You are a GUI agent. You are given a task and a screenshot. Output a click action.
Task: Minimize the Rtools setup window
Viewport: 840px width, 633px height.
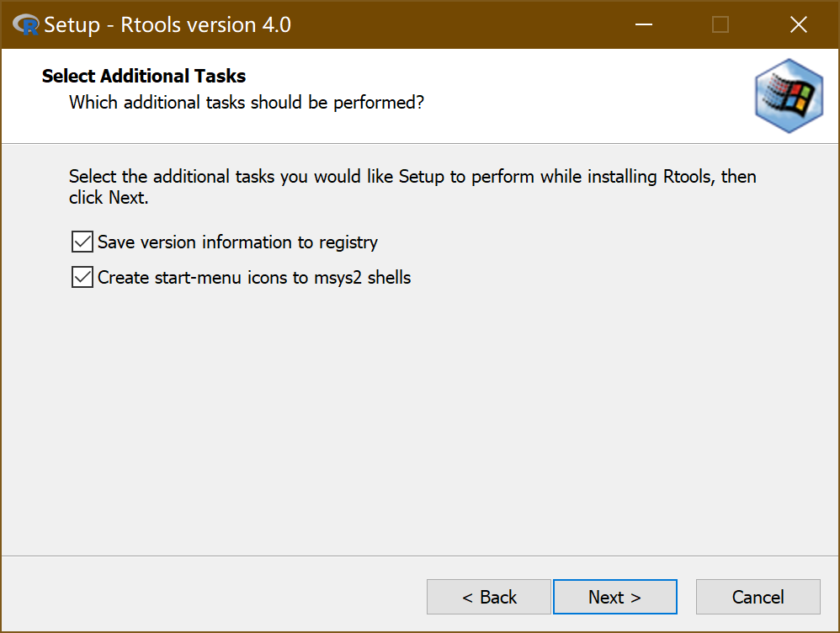click(643, 25)
